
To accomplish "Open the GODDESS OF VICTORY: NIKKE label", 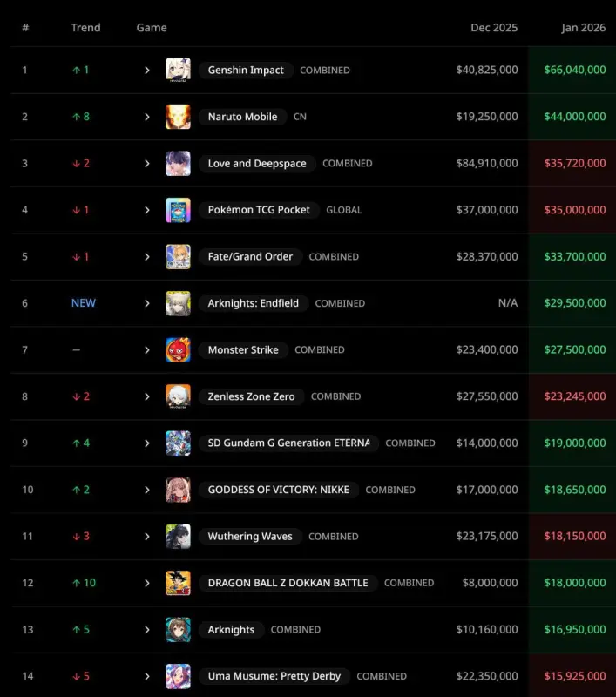I will coord(278,490).
